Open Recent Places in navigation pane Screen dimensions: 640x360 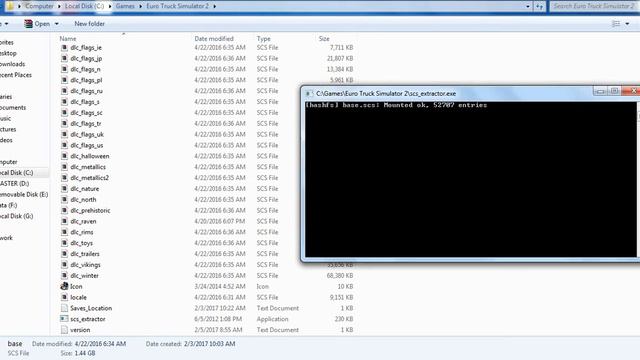click(16, 75)
